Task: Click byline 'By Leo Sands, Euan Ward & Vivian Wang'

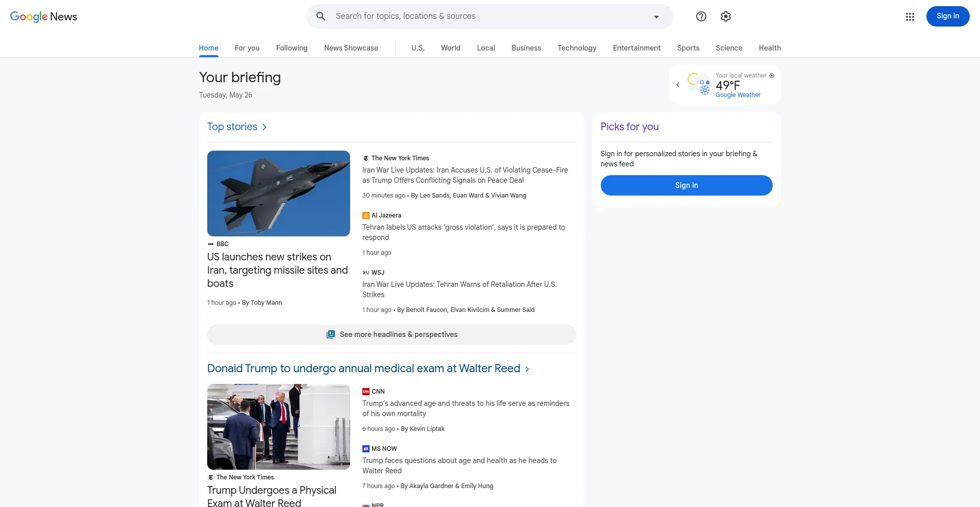Action: (469, 196)
